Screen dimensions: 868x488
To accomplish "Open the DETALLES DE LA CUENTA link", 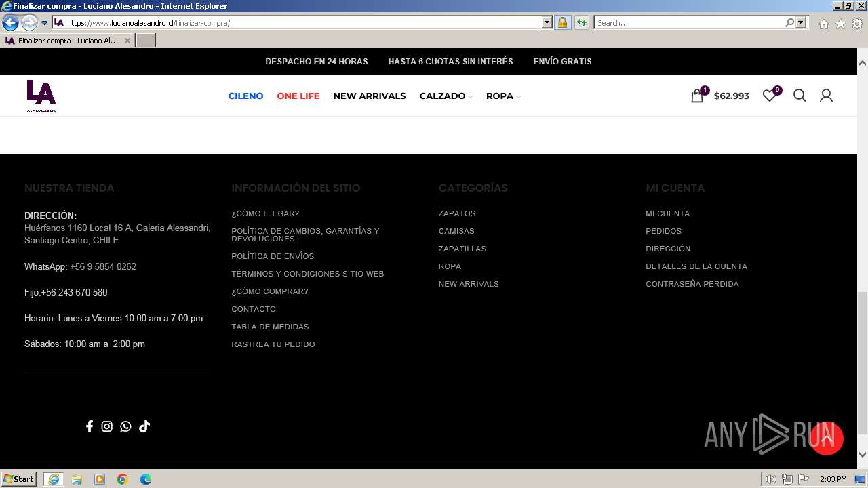I will pyautogui.click(x=696, y=266).
